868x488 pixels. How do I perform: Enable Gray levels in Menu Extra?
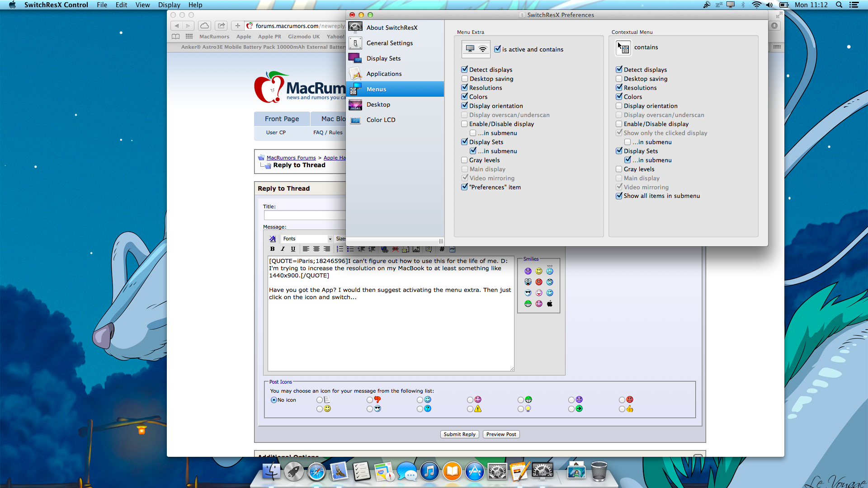464,160
